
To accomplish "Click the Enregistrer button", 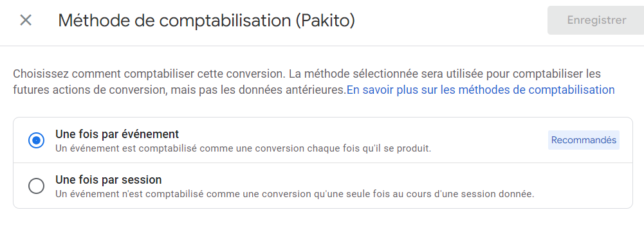I will click(596, 20).
